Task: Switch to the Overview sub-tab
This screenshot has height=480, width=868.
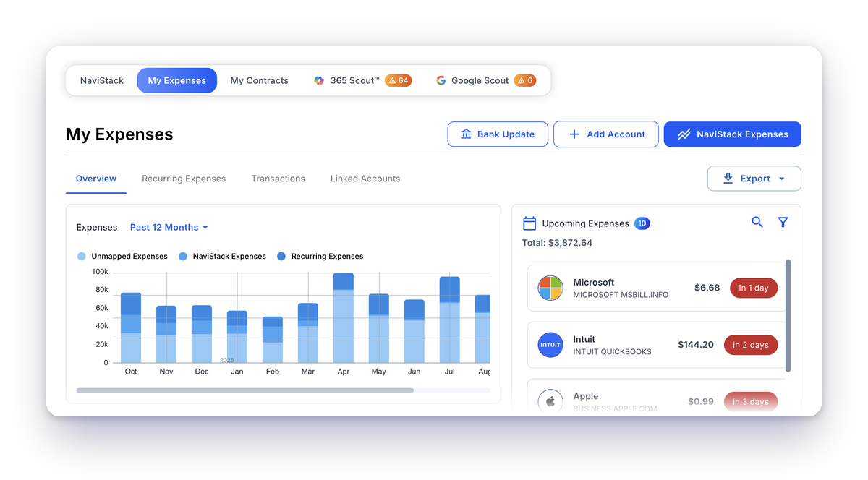Action: pyautogui.click(x=96, y=179)
